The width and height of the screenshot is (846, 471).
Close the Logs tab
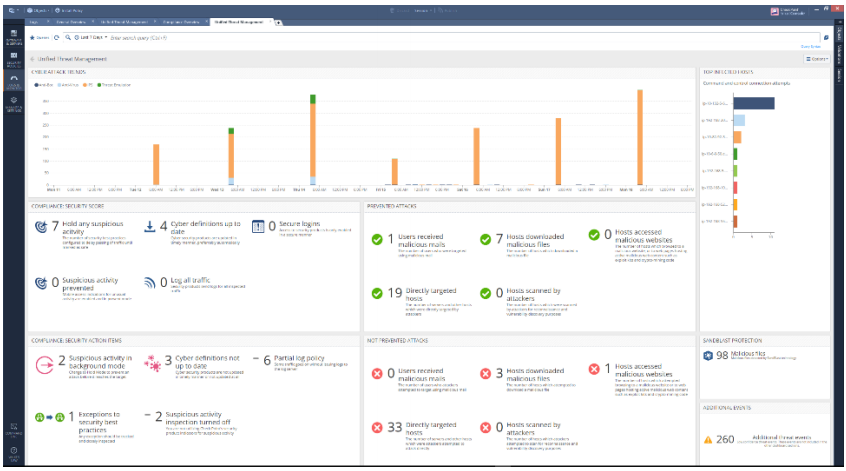click(47, 22)
